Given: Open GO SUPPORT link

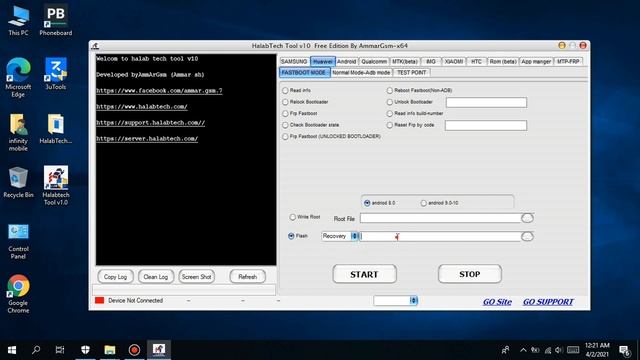Looking at the screenshot, I should click(548, 302).
